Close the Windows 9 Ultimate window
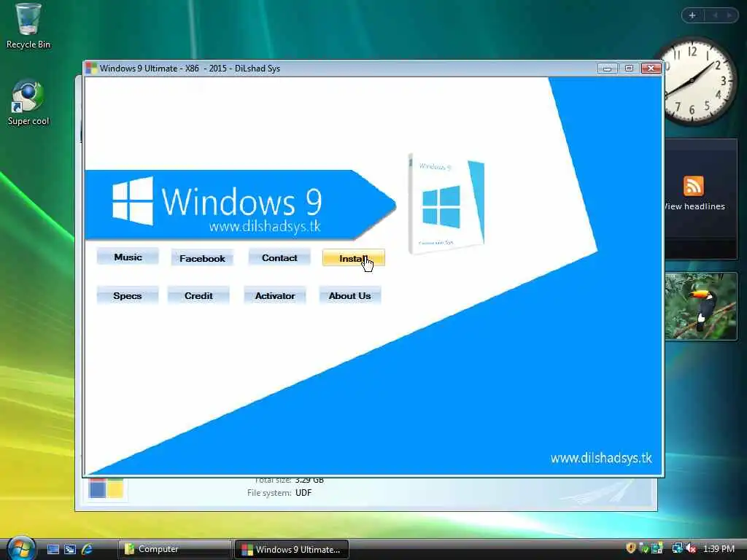747x560 pixels. click(651, 68)
